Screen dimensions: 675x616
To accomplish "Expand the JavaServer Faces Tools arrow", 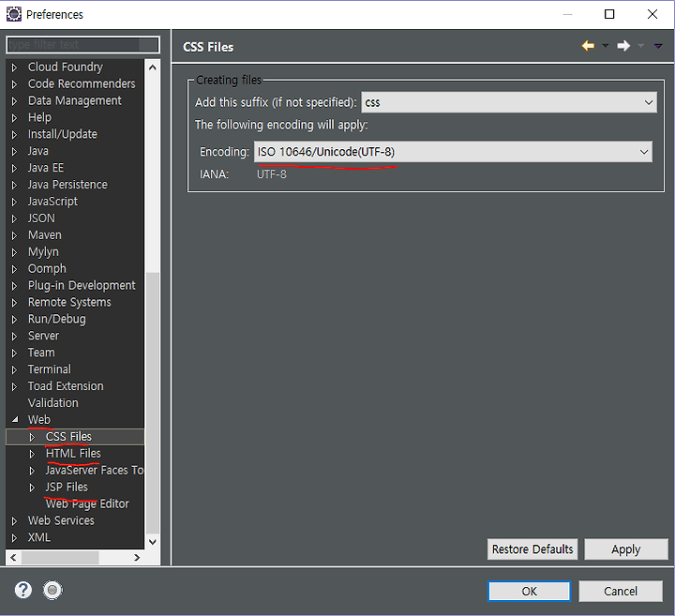I will 32,471.
